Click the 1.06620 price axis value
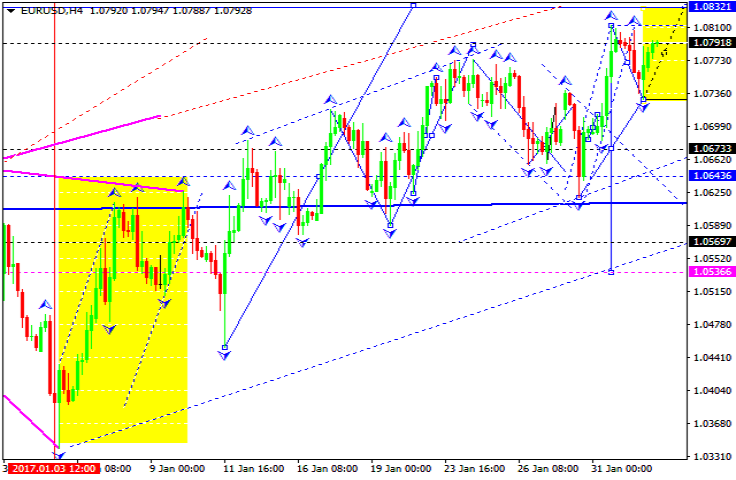The image size is (736, 480). 713,160
